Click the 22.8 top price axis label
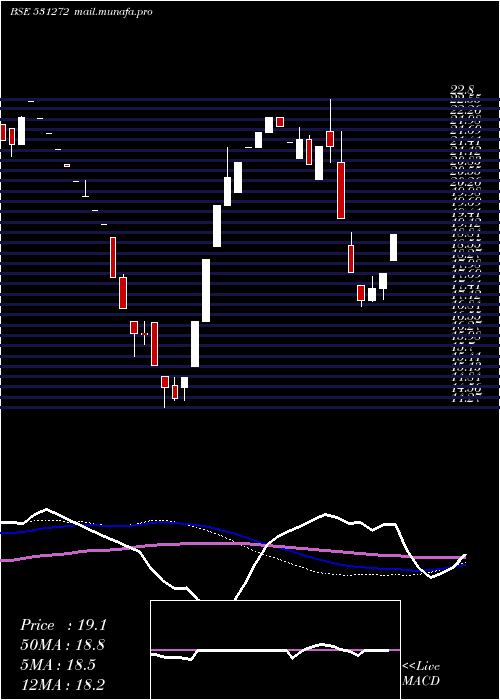This screenshot has height=700, width=500. [462, 91]
